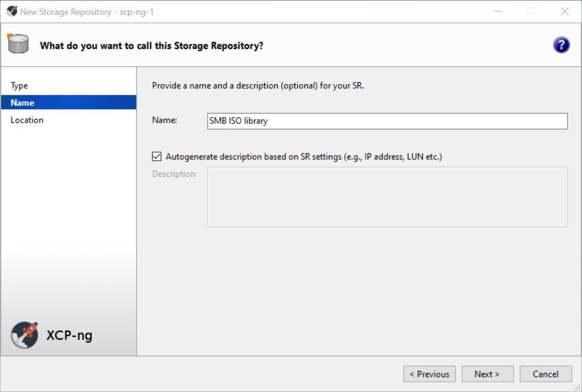The image size is (582, 392).
Task: Minimize the New Storage Repository window
Action: pyautogui.click(x=498, y=11)
